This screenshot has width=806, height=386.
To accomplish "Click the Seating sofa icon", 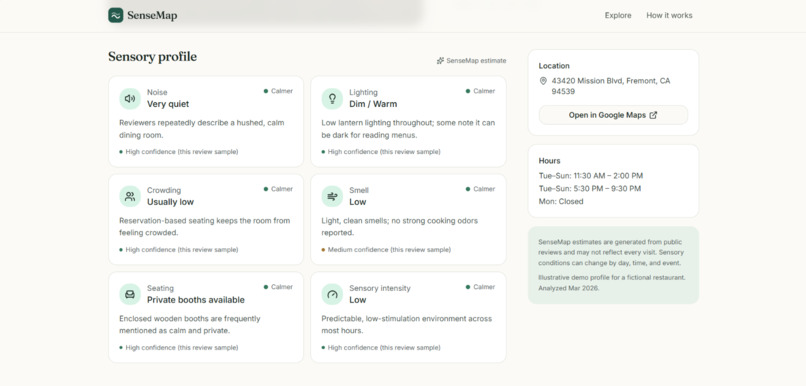I will [130, 295].
